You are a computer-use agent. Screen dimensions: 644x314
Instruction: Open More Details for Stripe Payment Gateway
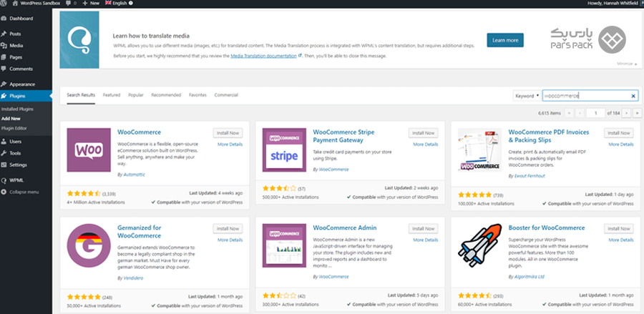click(426, 144)
